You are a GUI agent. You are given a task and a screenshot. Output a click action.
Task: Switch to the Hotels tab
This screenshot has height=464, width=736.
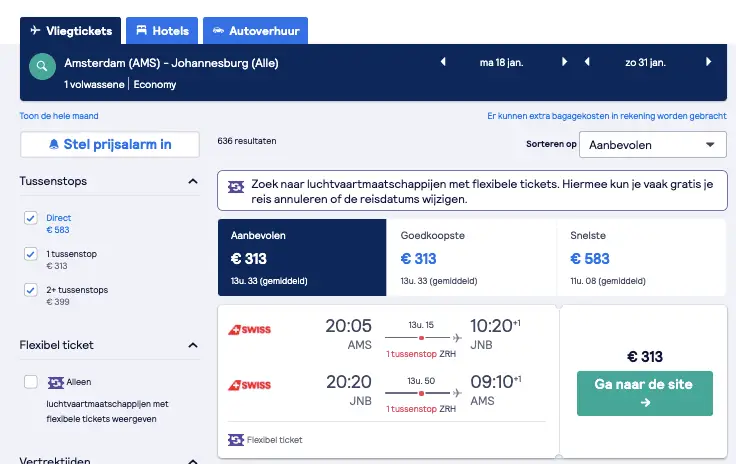(x=162, y=31)
